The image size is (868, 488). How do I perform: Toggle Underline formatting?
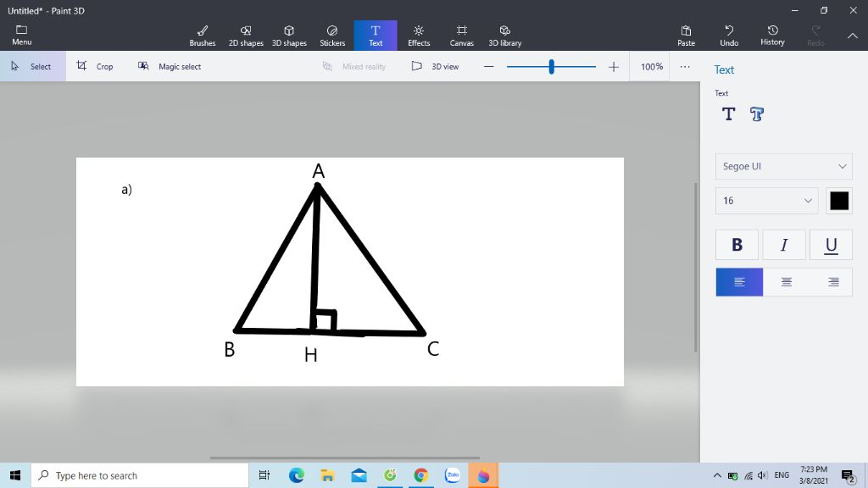(x=831, y=245)
